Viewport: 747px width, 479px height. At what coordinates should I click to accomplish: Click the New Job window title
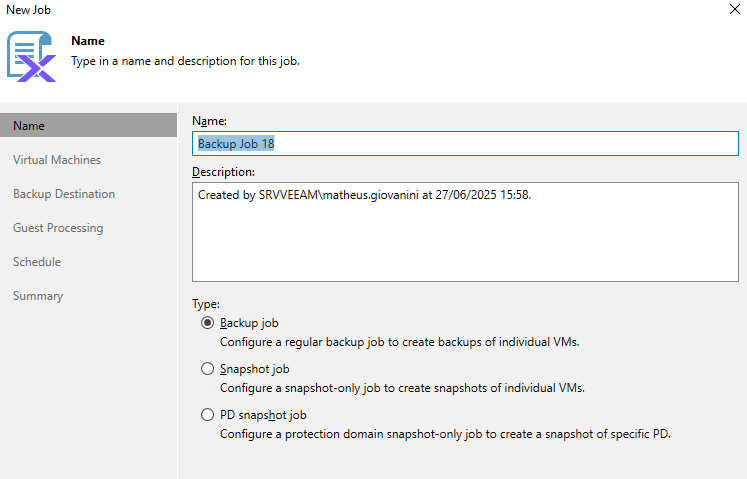(28, 10)
